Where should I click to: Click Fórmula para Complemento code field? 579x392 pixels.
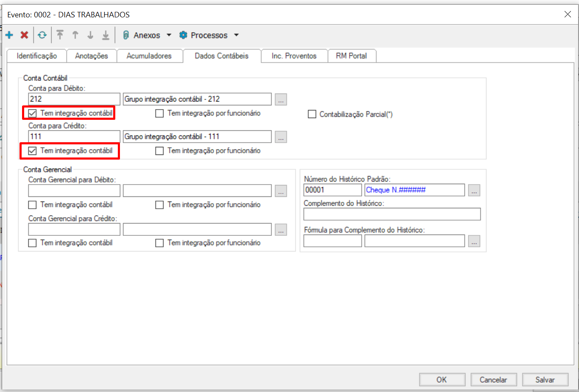333,241
